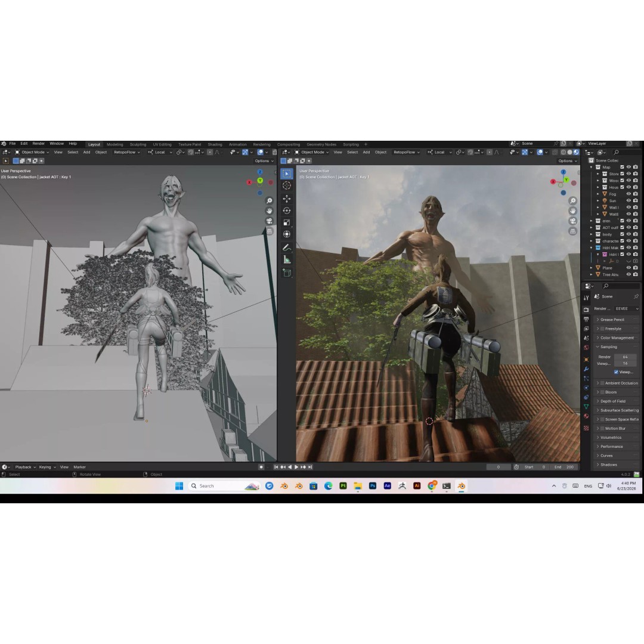Open the Object Data green triangle tab
Screen dimensions: 644x644
(586, 407)
